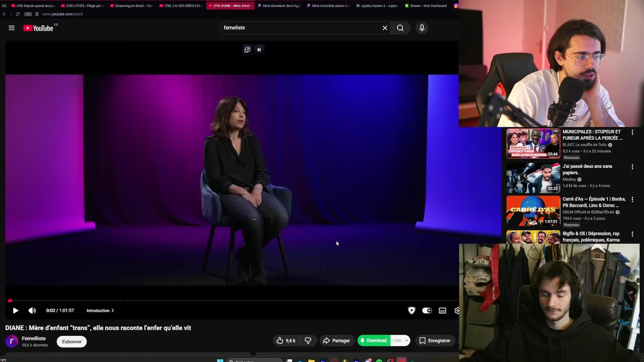Screen dimensions: 644x362
Task: Switch to the "J'AI DES IDÉES FOLL" tab
Action: [x=180, y=6]
